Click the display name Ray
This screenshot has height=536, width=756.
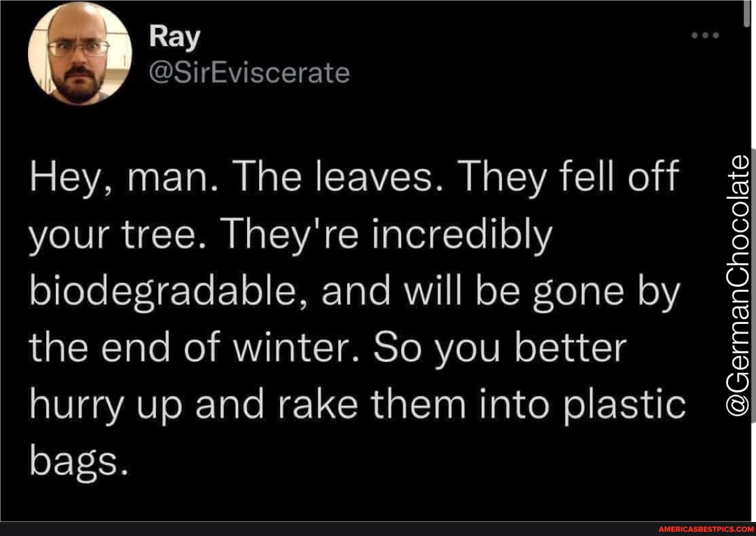pos(173,36)
